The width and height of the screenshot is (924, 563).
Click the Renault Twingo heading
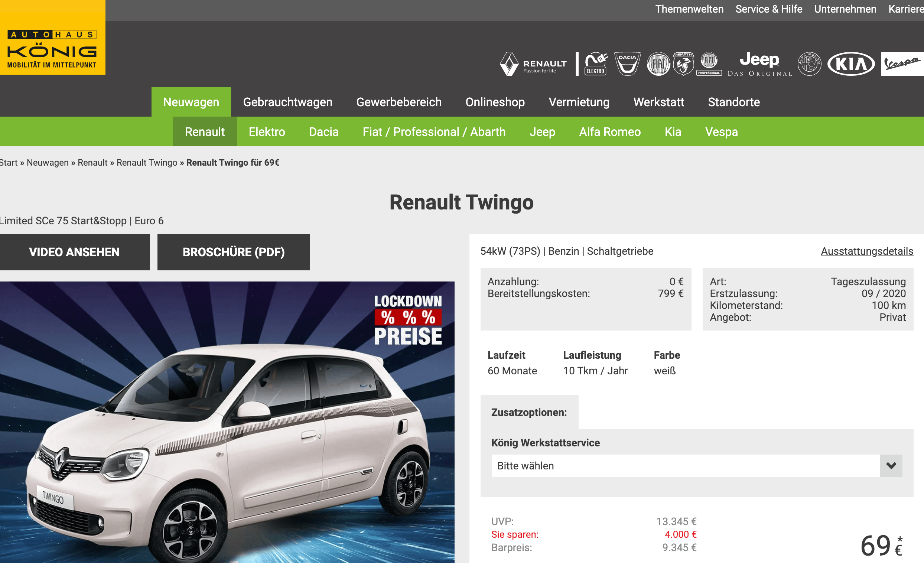[461, 202]
